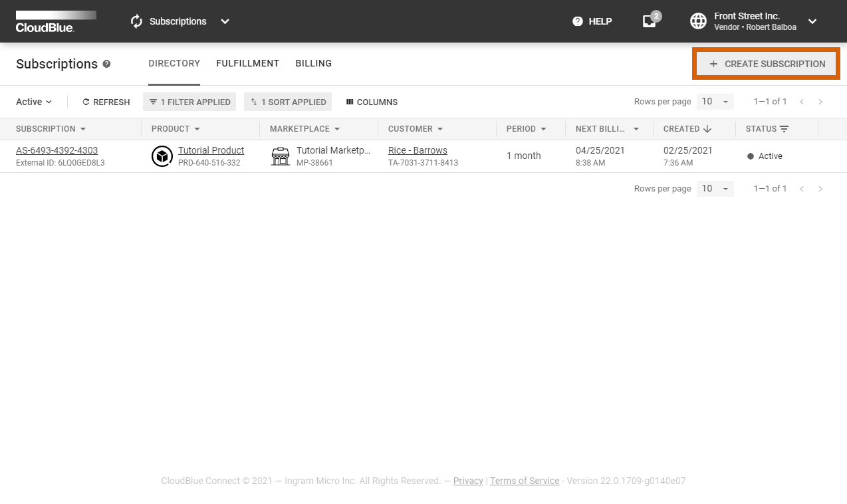Switch to the BILLING tab
The height and width of the screenshot is (504, 847).
pyautogui.click(x=313, y=63)
